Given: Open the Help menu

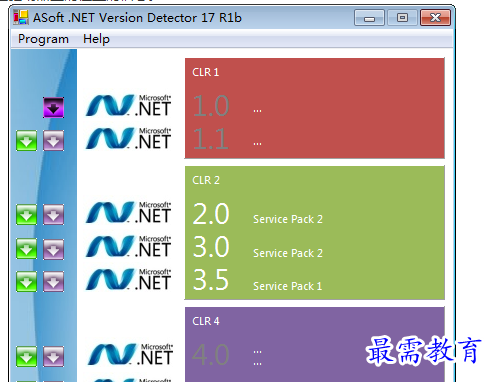Looking at the screenshot, I should point(96,39).
